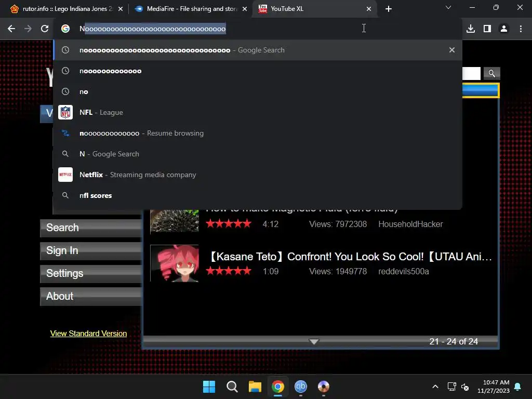This screenshot has height=399, width=532.
Task: Open Windows taskbar Search
Action: (x=232, y=387)
